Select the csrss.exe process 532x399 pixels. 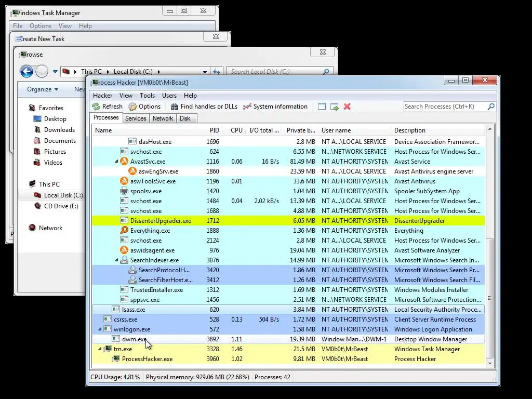(x=288, y=320)
